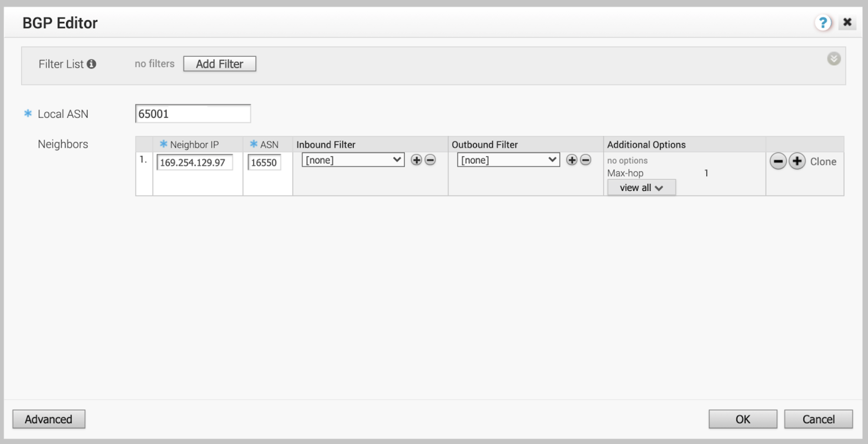Image resolution: width=868 pixels, height=444 pixels.
Task: Remove inbound filter with minus icon
Action: (430, 160)
